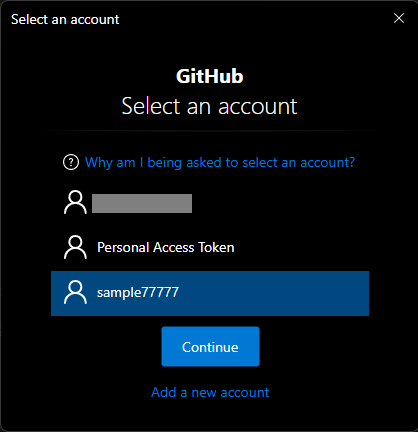Click the blue Continue button
Image resolution: width=418 pixels, height=432 pixels.
point(210,347)
